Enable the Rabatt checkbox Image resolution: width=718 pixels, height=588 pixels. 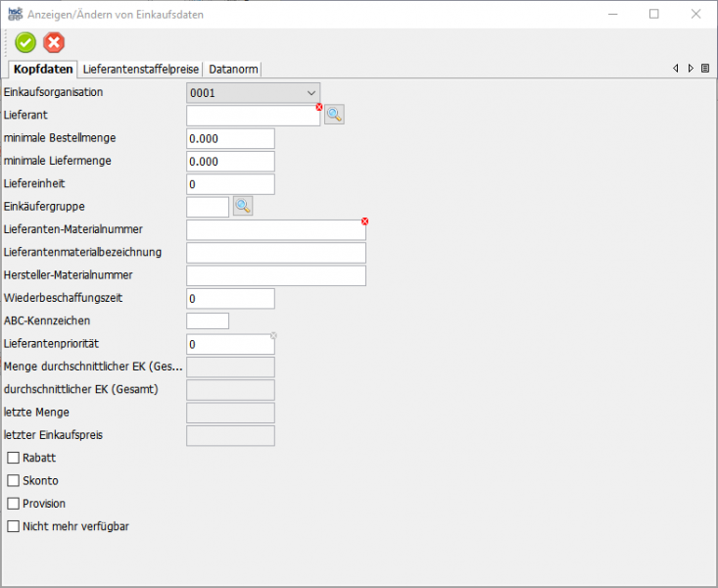(x=14, y=458)
